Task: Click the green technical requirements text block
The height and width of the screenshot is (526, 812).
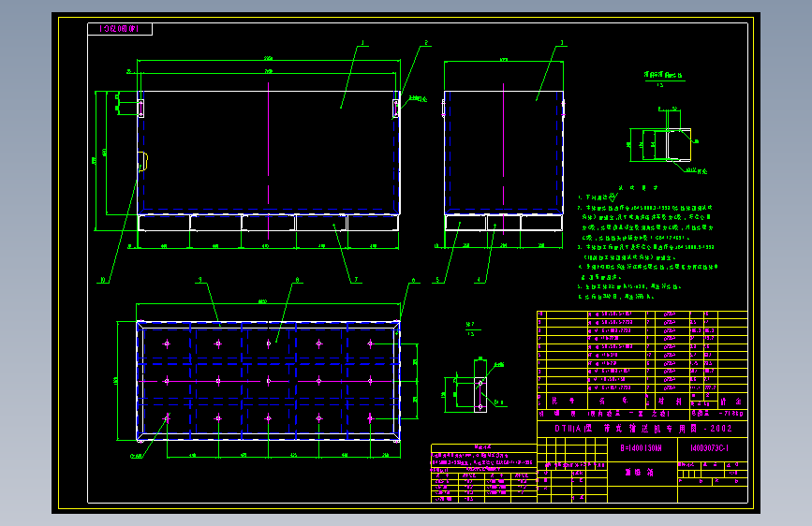Action: pyautogui.click(x=647, y=241)
